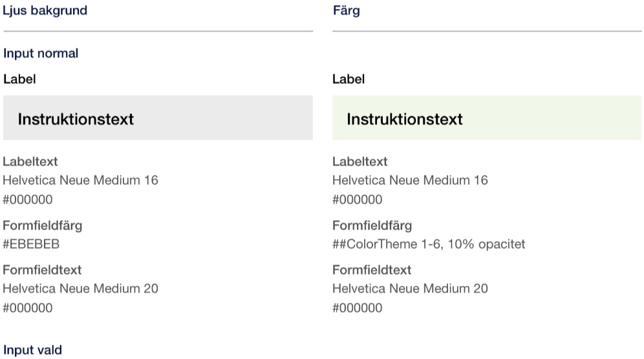
Task: Click the Label above the gray field
Action: tap(19, 79)
